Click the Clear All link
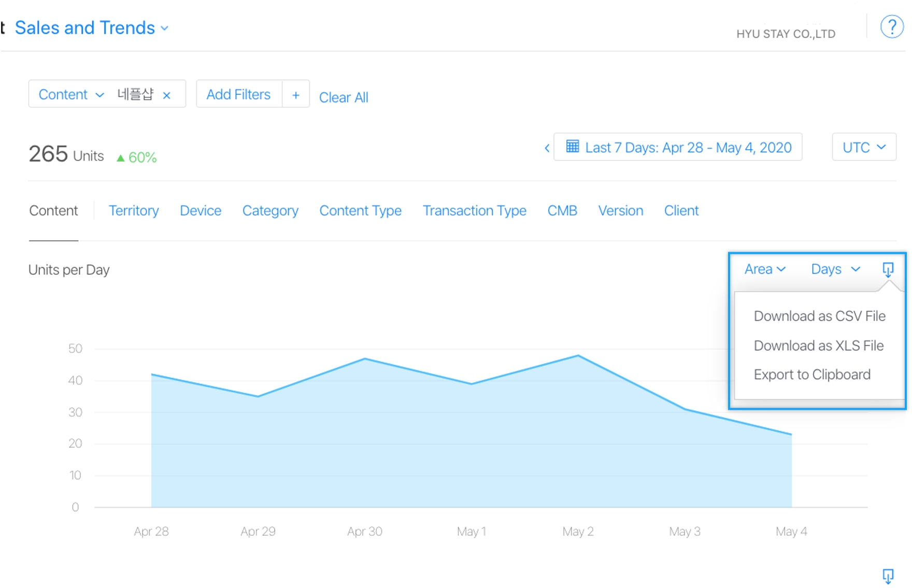912x588 pixels. 344,97
